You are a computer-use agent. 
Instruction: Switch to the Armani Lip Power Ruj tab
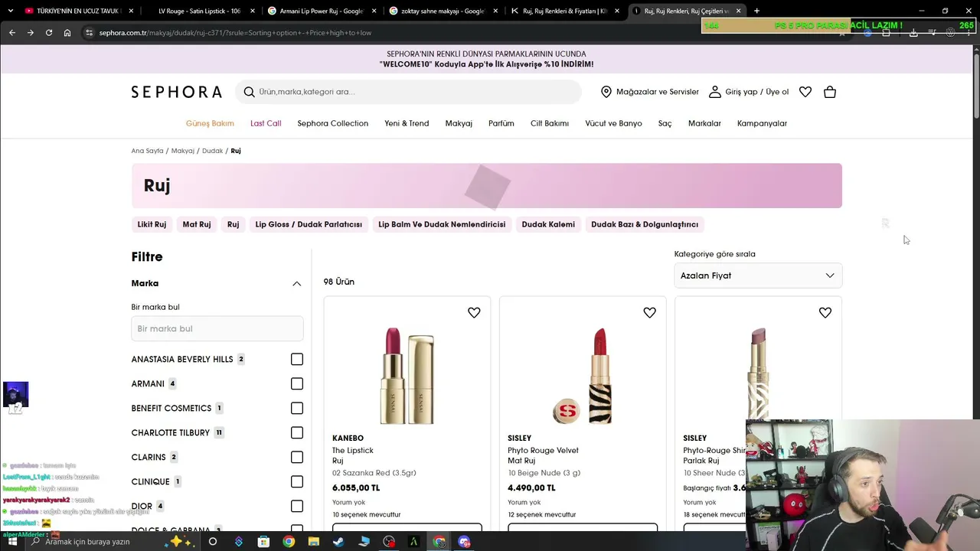(x=321, y=11)
